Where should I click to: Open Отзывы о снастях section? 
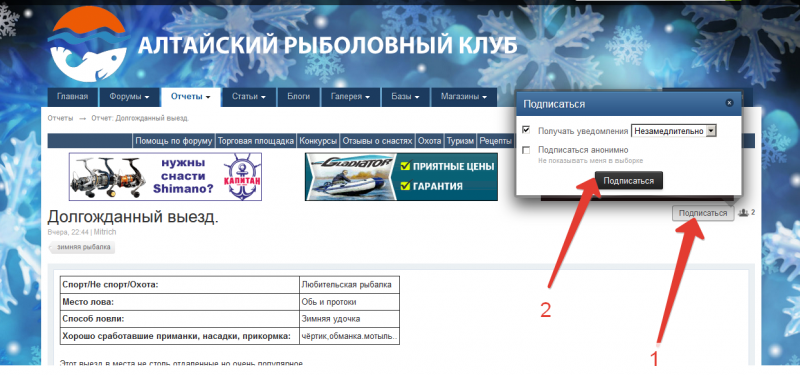point(378,141)
